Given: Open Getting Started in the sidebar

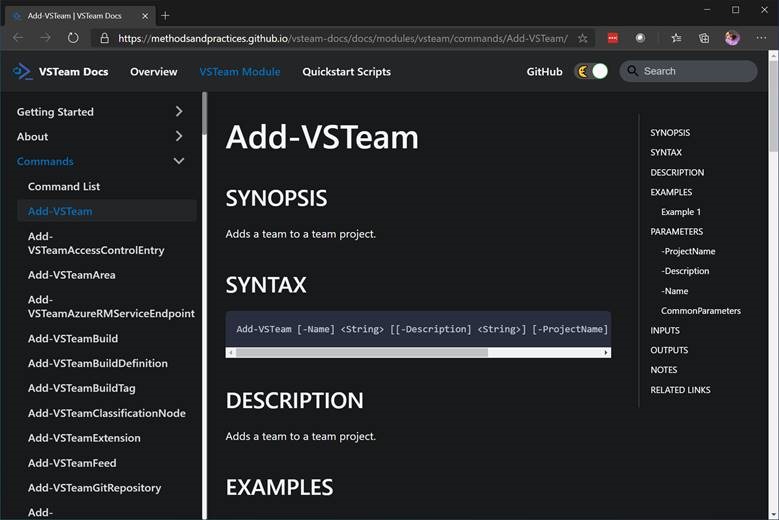Looking at the screenshot, I should [55, 112].
